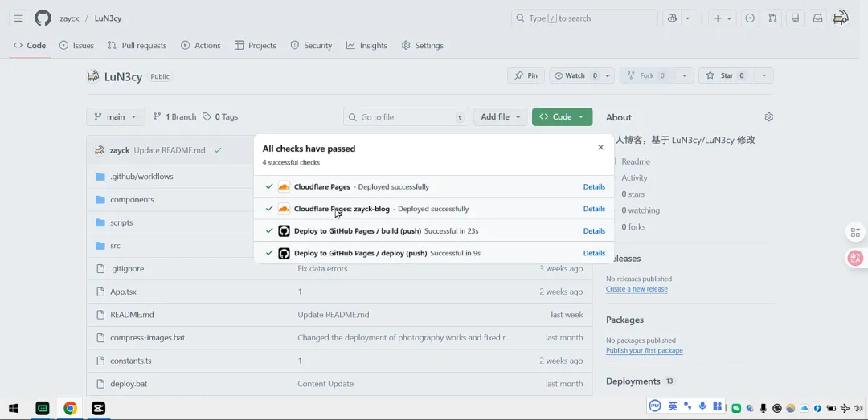Screen dimensions: 868x420
Task: Open the green Code dropdown
Action: coord(562,117)
